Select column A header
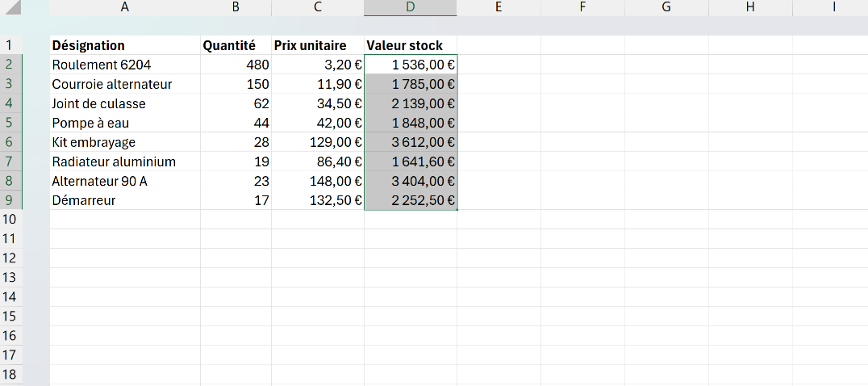Screen dimensions: 868x386 click(125, 7)
